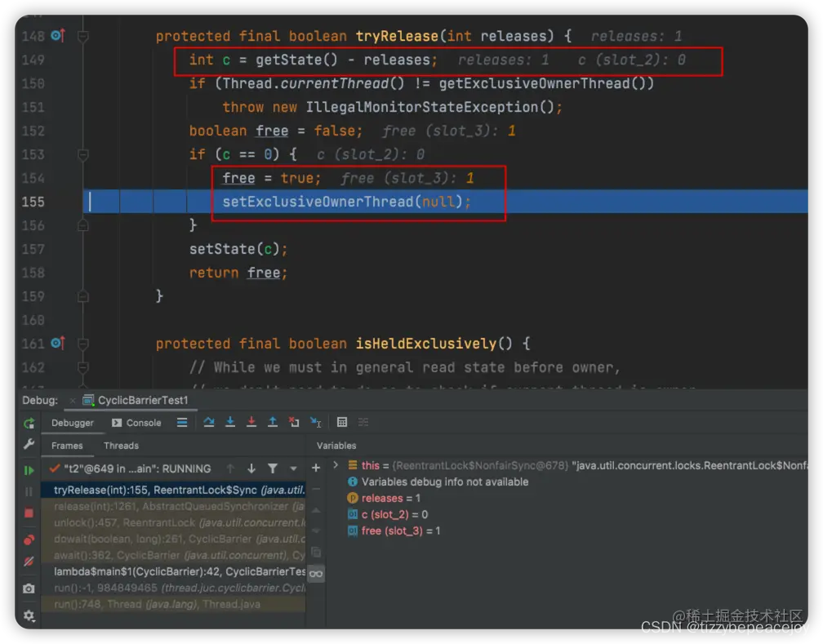
Task: Pause the program execution
Action: pyautogui.click(x=29, y=492)
